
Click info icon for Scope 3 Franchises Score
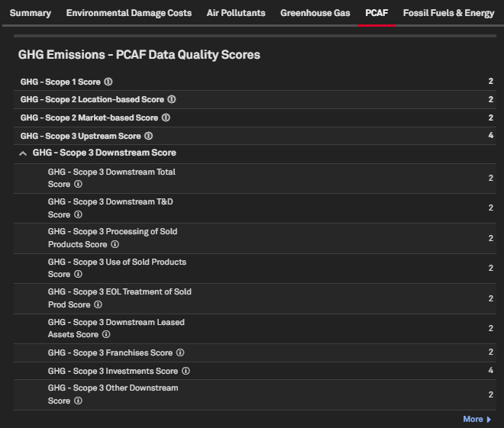[180, 353]
